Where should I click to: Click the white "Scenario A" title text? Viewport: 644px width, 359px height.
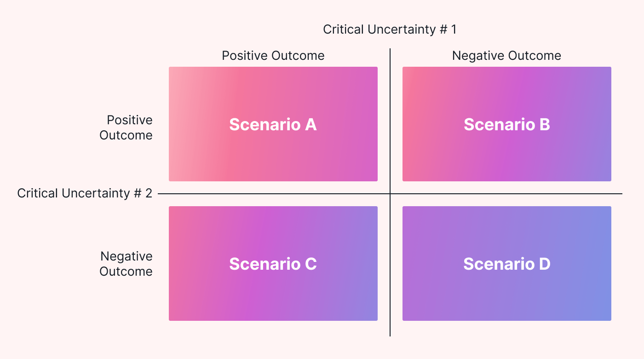click(x=273, y=125)
